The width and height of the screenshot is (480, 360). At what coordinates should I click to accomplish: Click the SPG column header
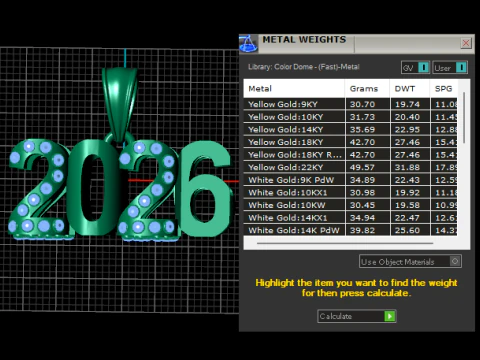(x=443, y=89)
